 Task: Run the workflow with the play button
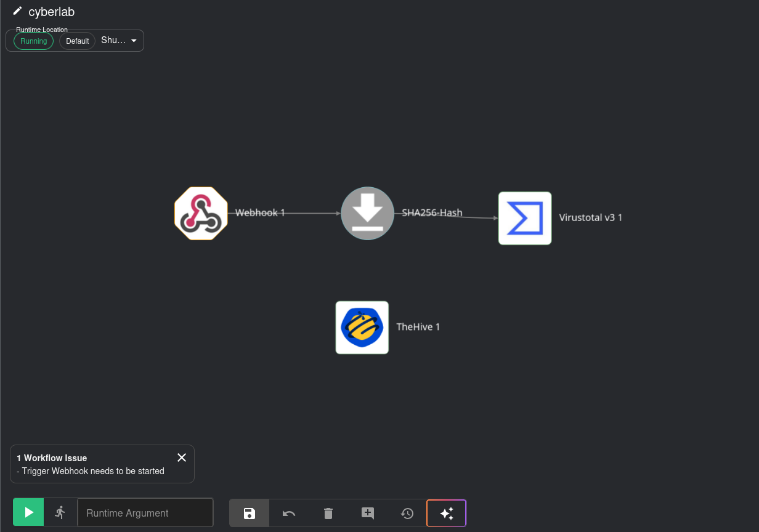[x=29, y=512]
